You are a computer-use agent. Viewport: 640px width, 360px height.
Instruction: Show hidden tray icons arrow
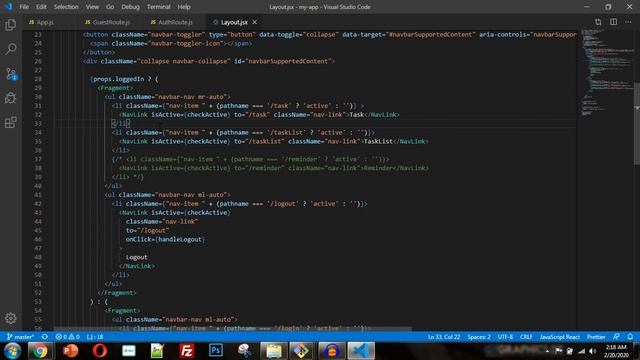pyautogui.click(x=547, y=351)
